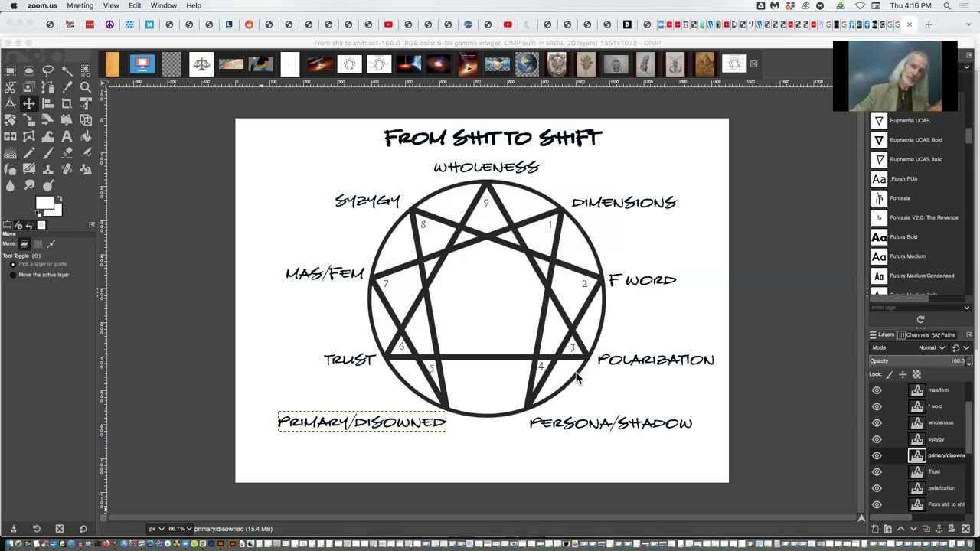Select the Bucket Fill tool
The width and height of the screenshot is (980, 551).
coord(86,135)
